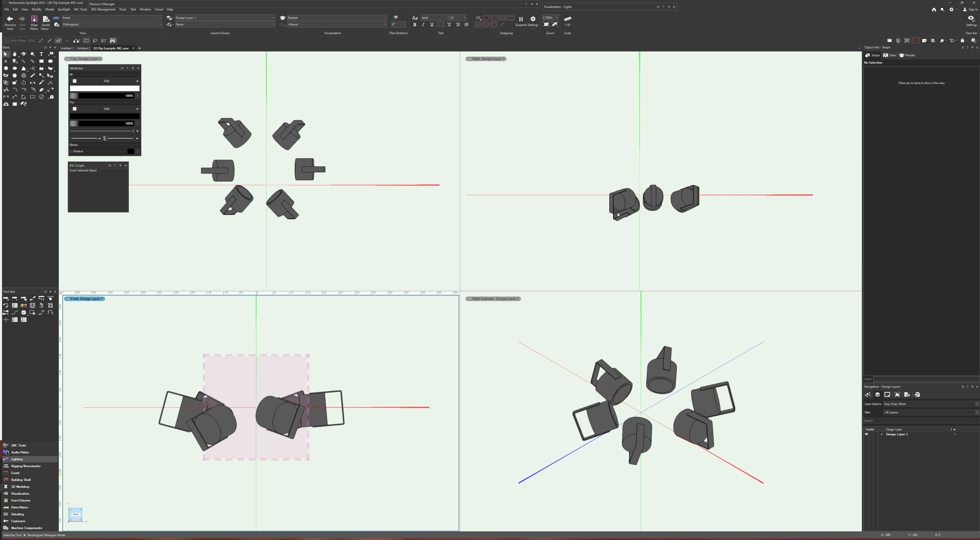
Task: Click the Previous View arrow
Action: click(x=10, y=19)
